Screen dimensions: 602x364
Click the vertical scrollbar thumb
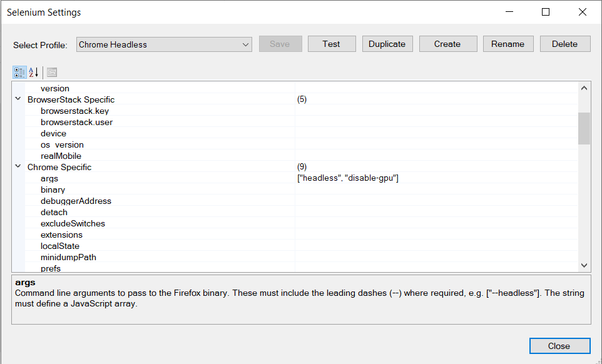583,128
